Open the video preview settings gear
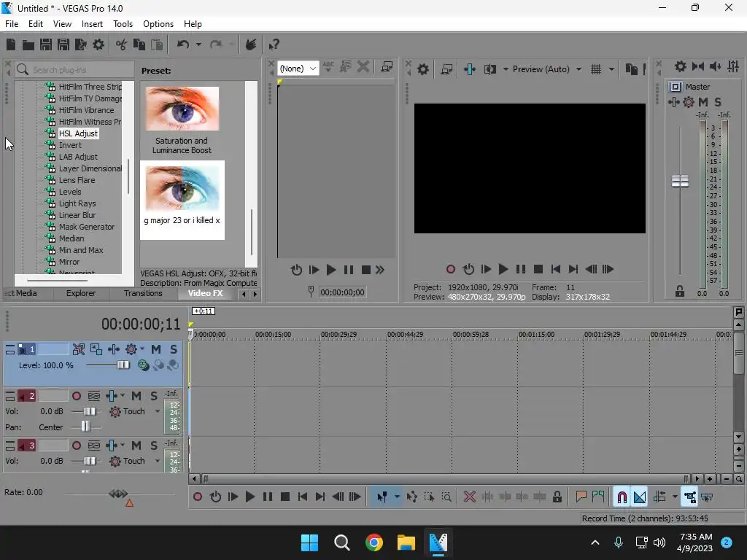This screenshot has height=560, width=747. 422,69
